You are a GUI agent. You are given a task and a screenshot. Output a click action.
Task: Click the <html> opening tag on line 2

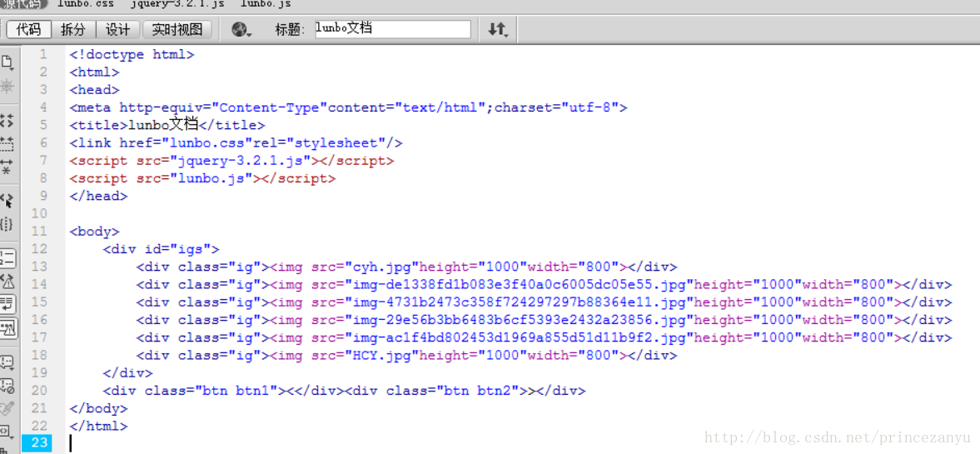(x=94, y=72)
